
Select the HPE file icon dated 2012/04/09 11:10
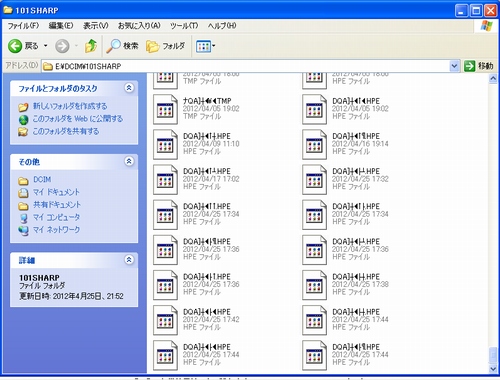pyautogui.click(x=165, y=145)
